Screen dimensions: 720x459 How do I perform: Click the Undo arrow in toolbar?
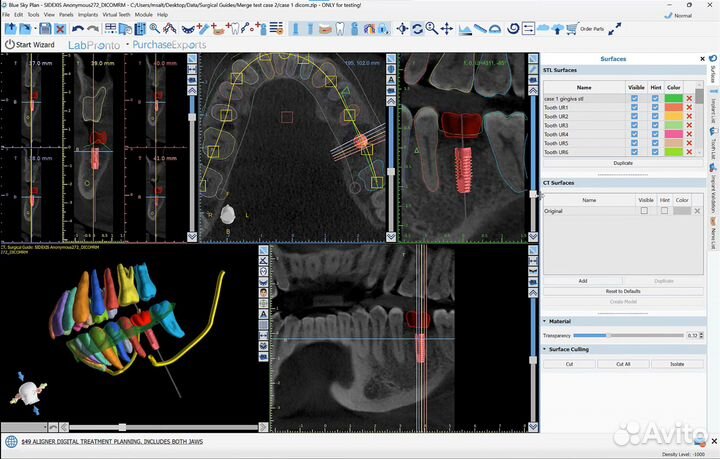click(x=76, y=29)
